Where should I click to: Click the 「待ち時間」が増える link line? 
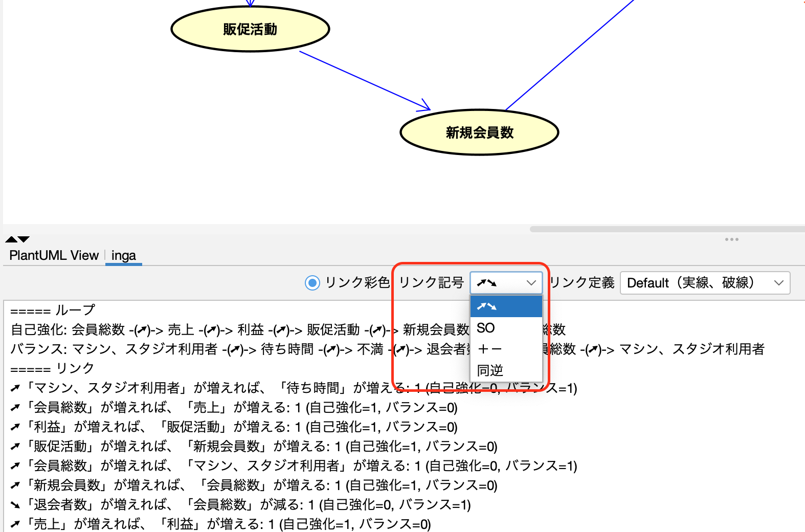pos(294,388)
